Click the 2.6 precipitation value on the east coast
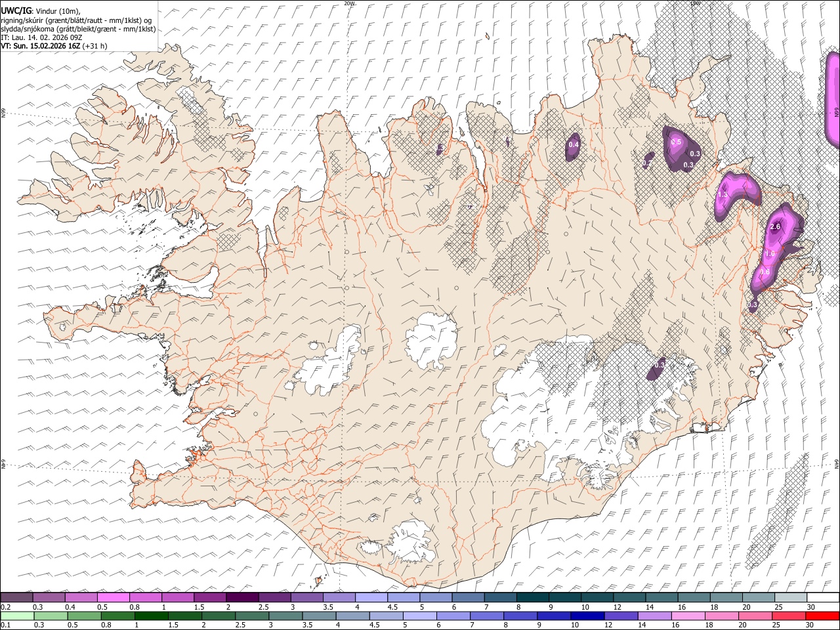Viewport: 840px width, 630px height. click(775, 226)
